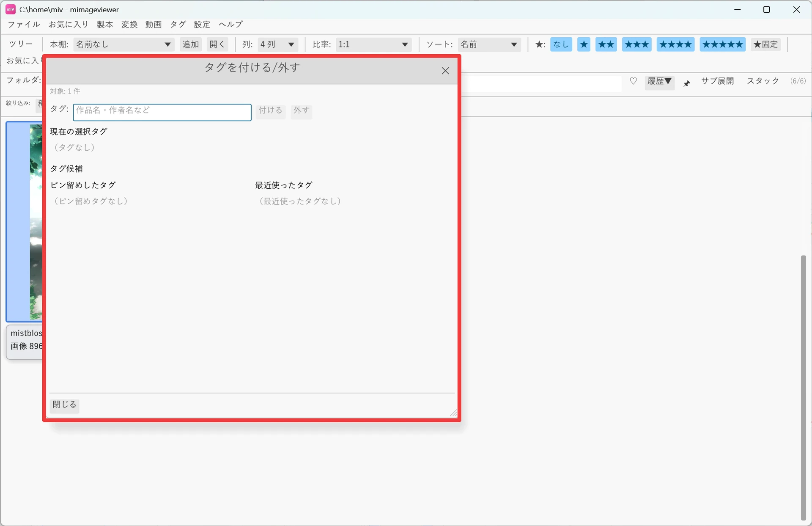The image size is (812, 526).
Task: Click the ピン留めしたタグ heading
Action: pos(83,185)
